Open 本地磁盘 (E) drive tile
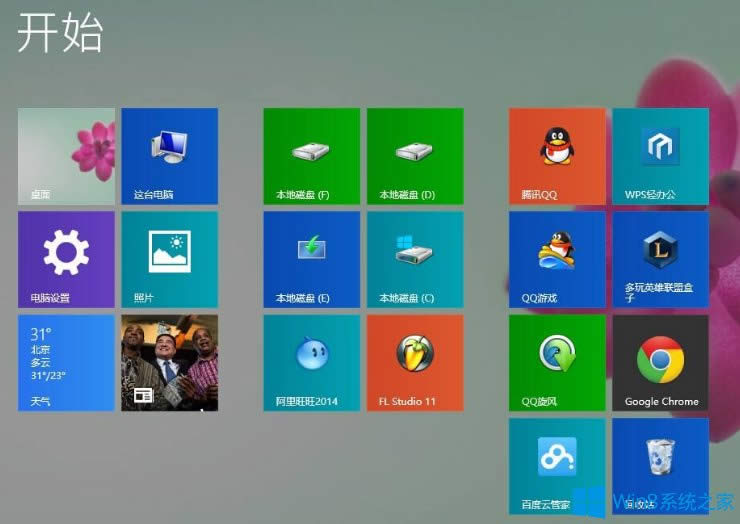 pyautogui.click(x=311, y=258)
